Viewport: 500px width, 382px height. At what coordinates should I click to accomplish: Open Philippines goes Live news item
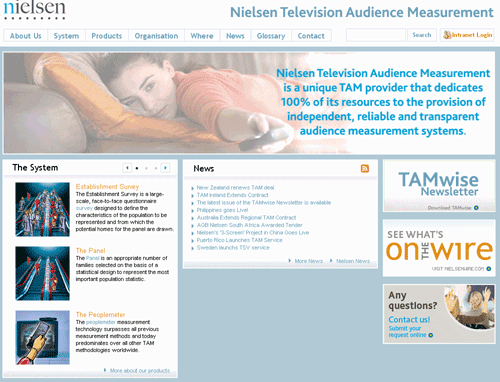[x=222, y=210]
